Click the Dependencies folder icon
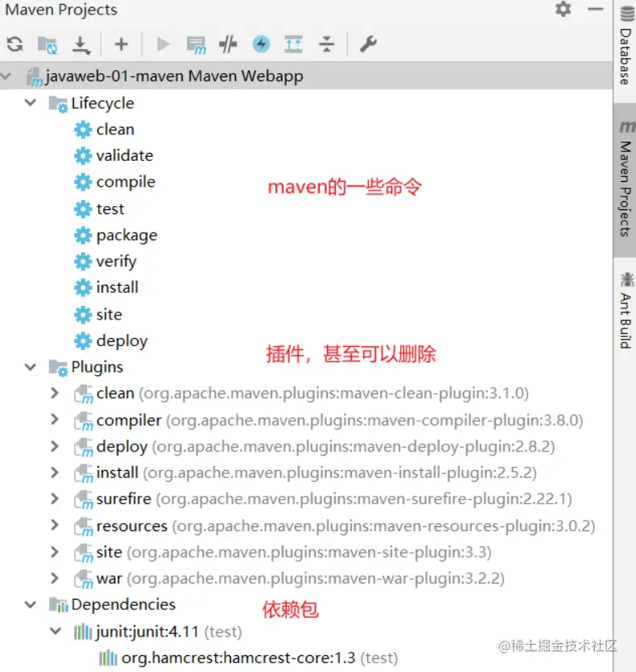 coord(58,604)
